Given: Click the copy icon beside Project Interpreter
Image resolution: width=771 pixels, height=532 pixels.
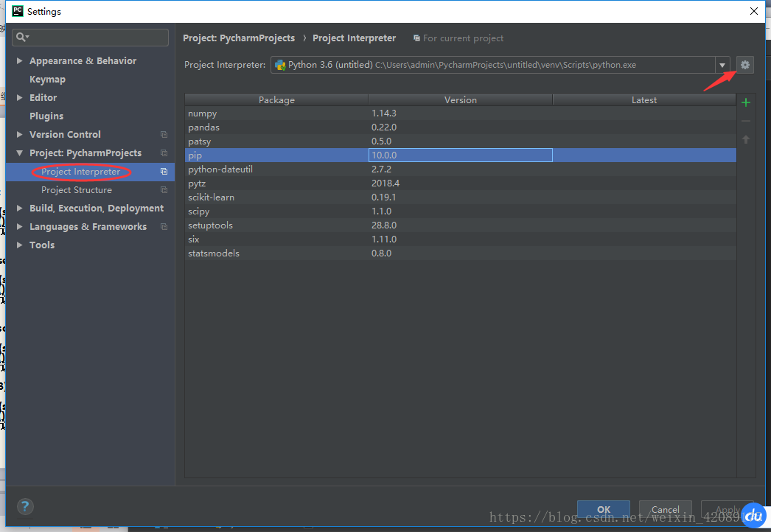Looking at the screenshot, I should pos(164,172).
